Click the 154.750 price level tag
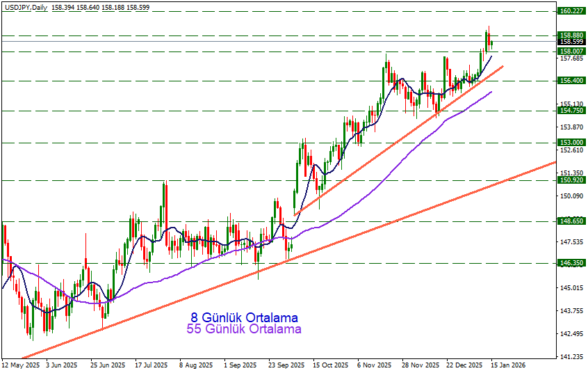 tap(571, 111)
